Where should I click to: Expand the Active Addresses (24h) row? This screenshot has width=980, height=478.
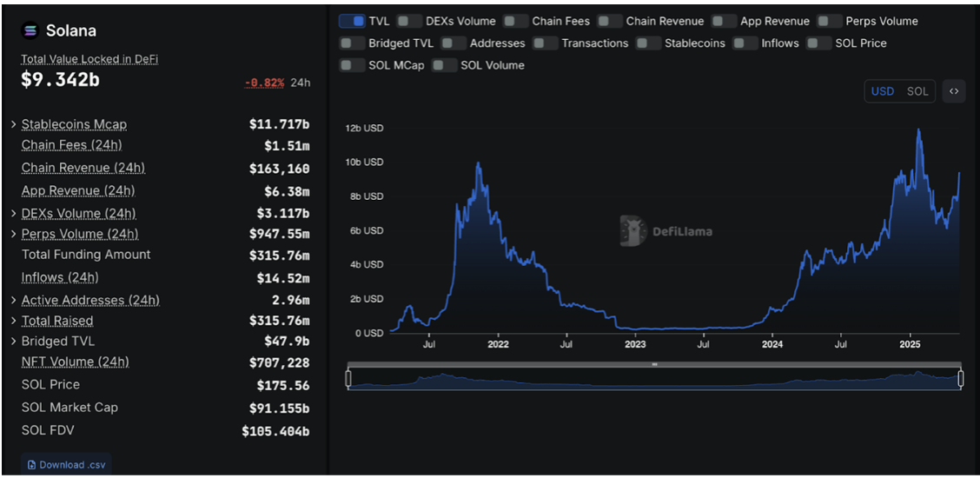pyautogui.click(x=13, y=301)
